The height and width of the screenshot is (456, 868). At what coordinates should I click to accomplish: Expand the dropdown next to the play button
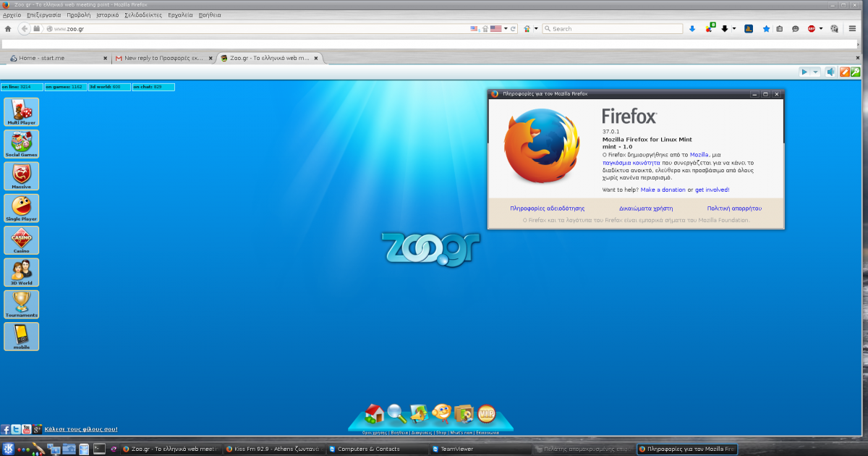pos(816,72)
